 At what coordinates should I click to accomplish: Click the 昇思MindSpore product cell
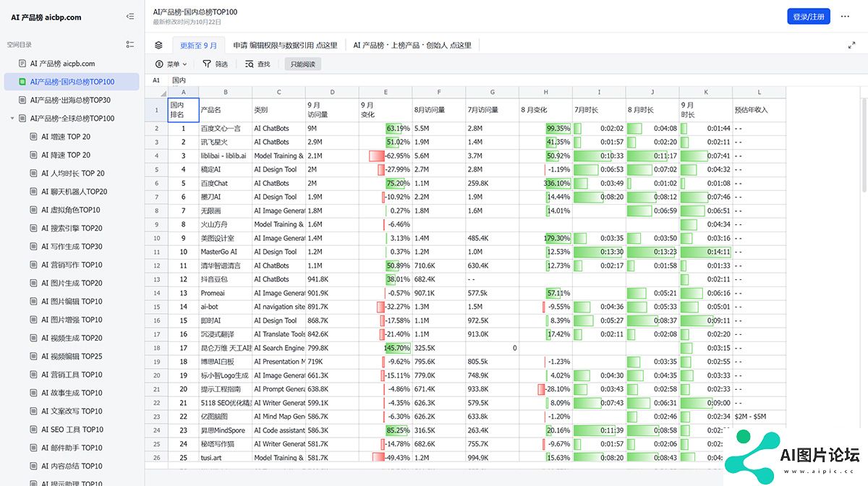coord(226,430)
